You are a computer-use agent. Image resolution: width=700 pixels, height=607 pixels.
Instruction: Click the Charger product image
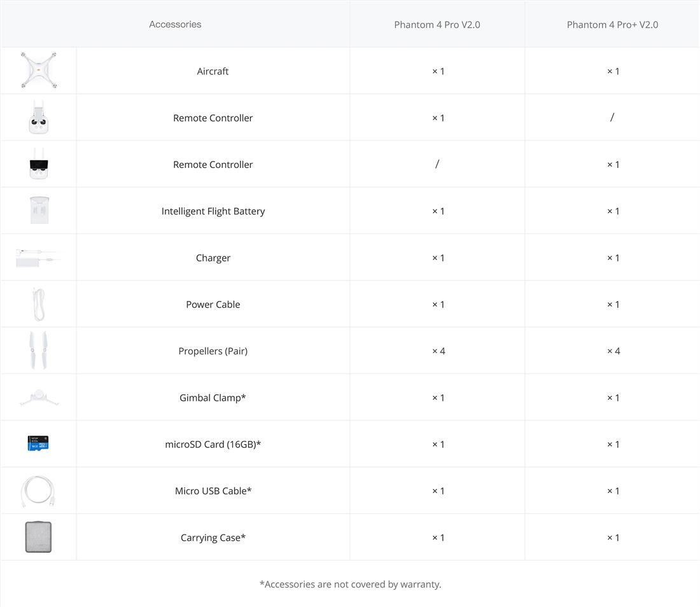38,258
